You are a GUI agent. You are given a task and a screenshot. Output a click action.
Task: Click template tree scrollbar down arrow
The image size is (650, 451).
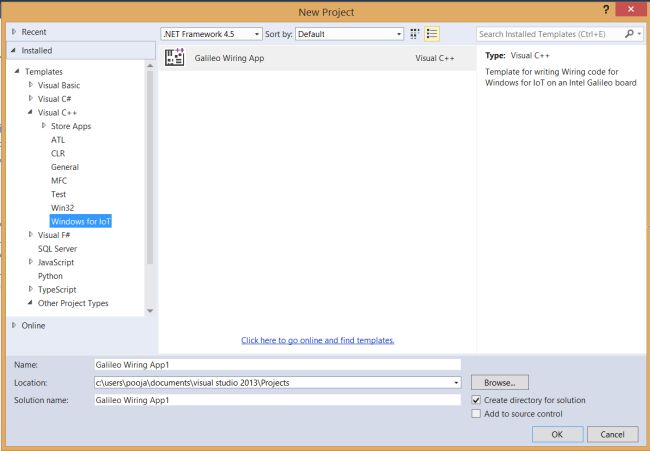coord(150,310)
